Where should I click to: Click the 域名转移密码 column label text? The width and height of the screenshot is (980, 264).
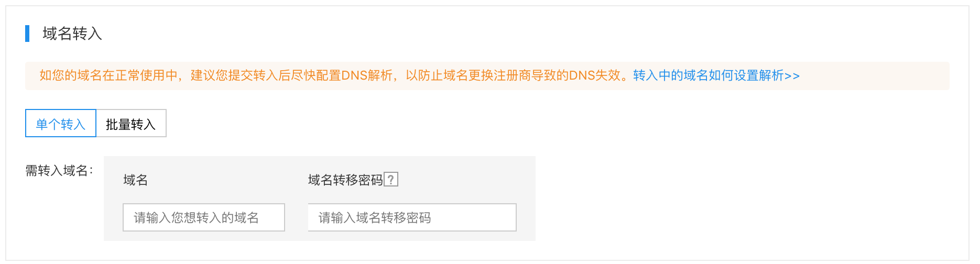[x=345, y=180]
